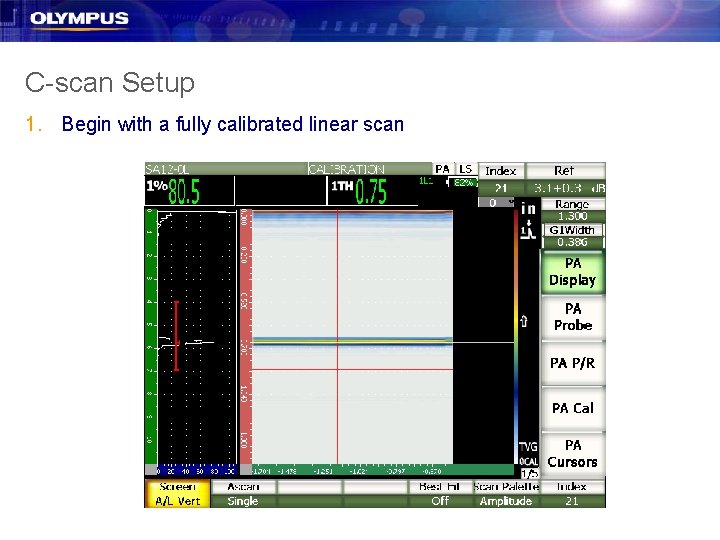The height and width of the screenshot is (540, 720).
Task: Open the PA Cursors menu
Action: 573,453
